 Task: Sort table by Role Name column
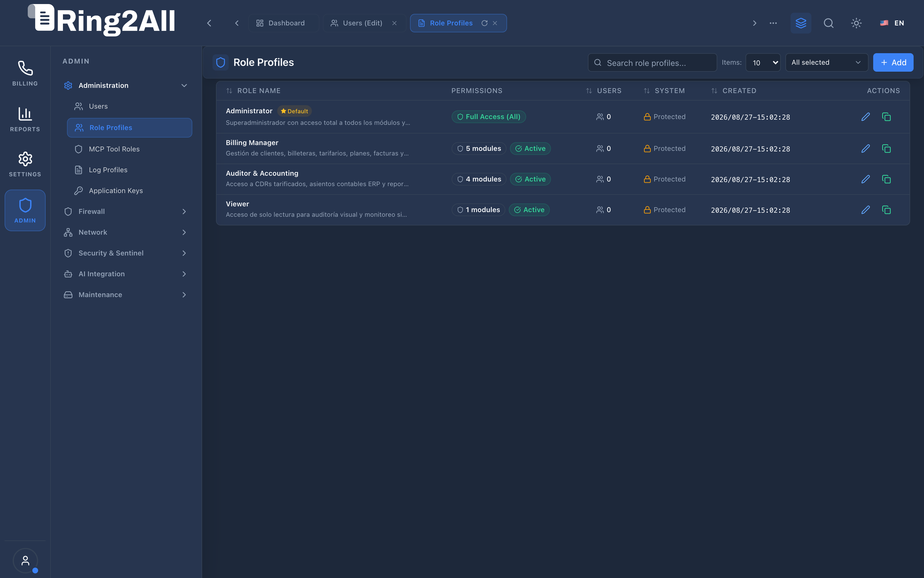click(x=253, y=90)
